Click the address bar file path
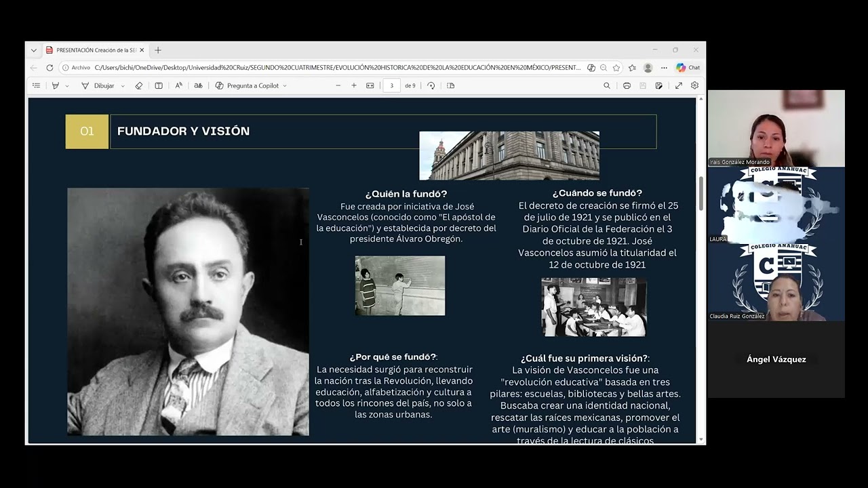Image resolution: width=868 pixels, height=488 pixels. (337, 68)
